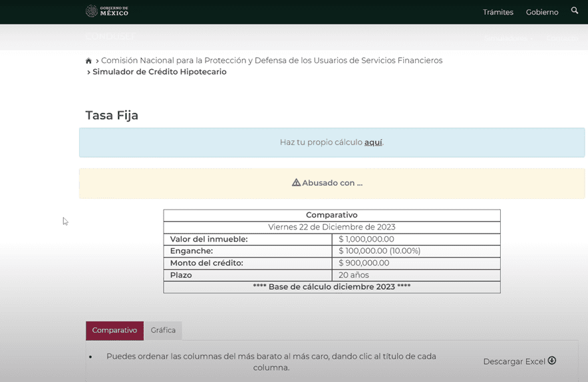The height and width of the screenshot is (382, 588).
Task: Click the Descargar Excel text
Action: tap(514, 361)
